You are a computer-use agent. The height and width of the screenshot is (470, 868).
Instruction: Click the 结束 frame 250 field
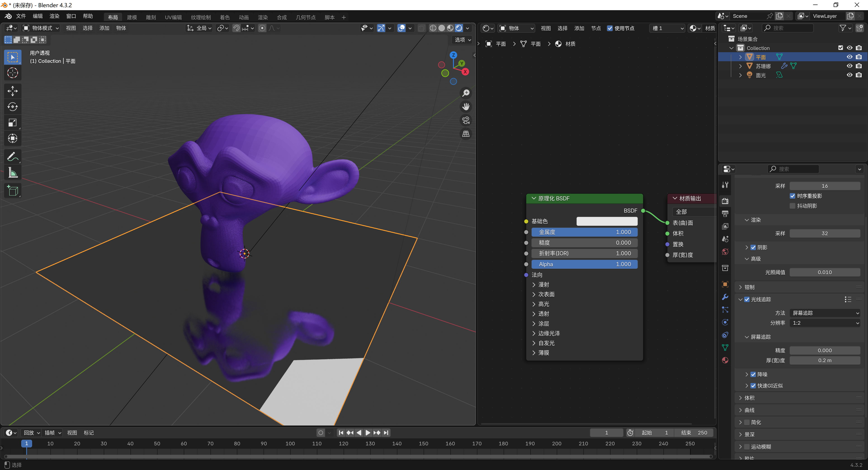pos(694,432)
